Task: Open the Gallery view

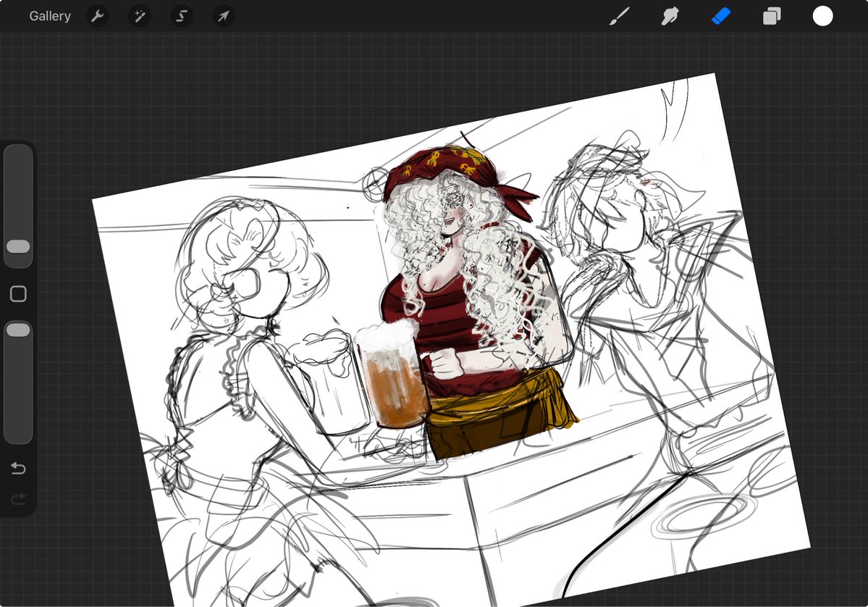Action: click(50, 16)
